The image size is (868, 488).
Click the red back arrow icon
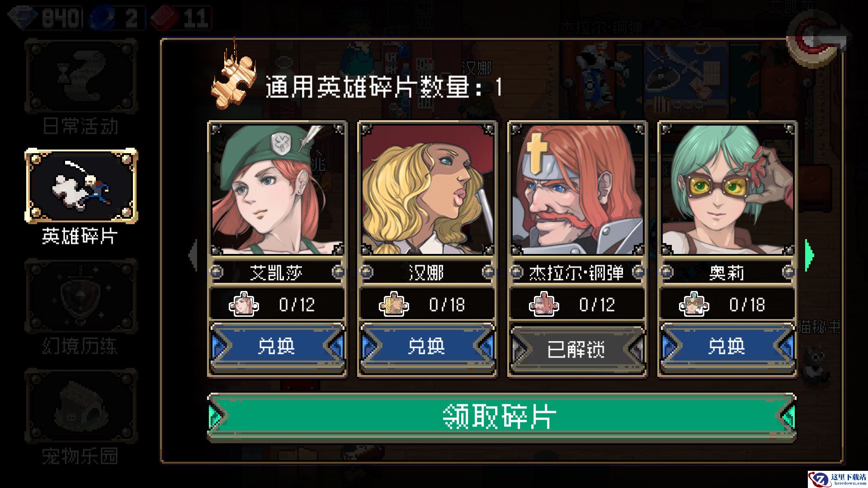click(816, 40)
